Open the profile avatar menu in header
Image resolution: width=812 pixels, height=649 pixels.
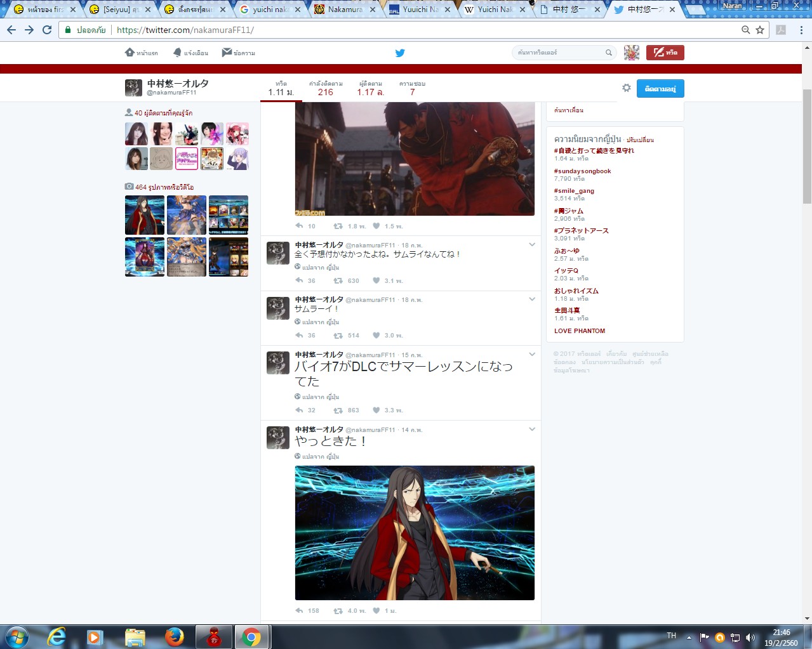(632, 53)
